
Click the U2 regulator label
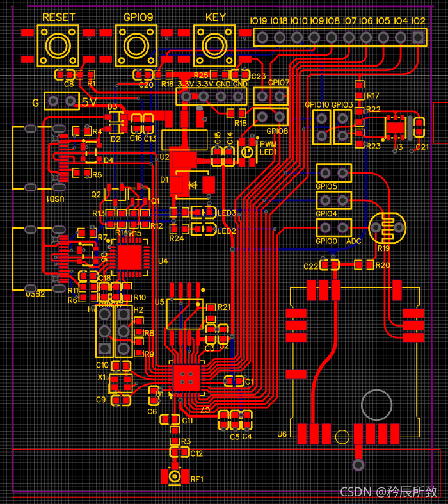(164, 157)
